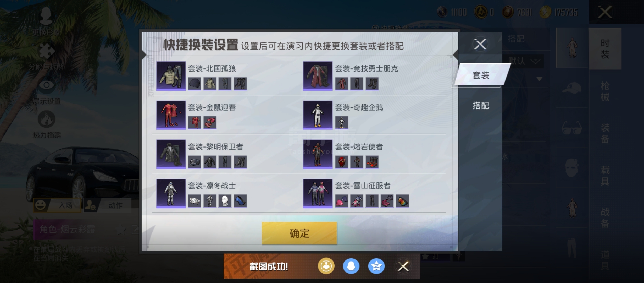Click the black beanie hat icon
The height and width of the screenshot is (283, 644).
pyautogui.click(x=195, y=84)
